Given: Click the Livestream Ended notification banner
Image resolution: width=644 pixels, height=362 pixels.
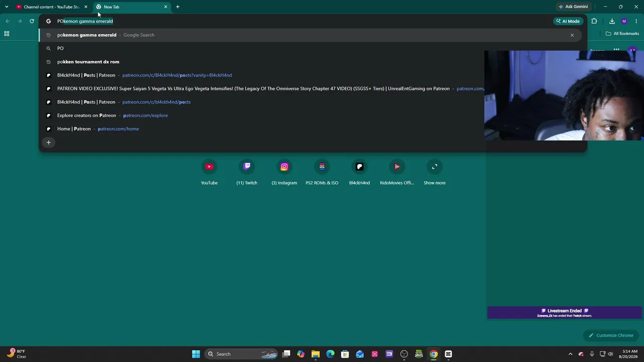Looking at the screenshot, I should click(564, 313).
